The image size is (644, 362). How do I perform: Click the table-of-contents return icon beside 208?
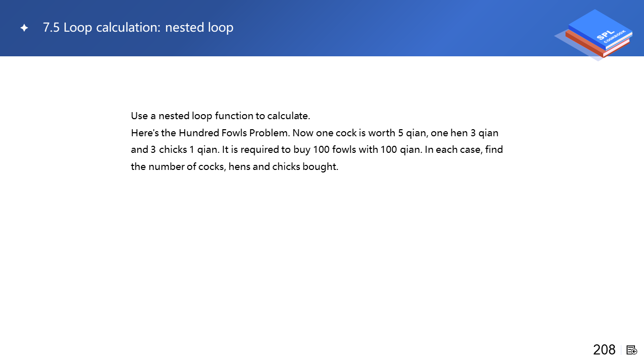(632, 350)
